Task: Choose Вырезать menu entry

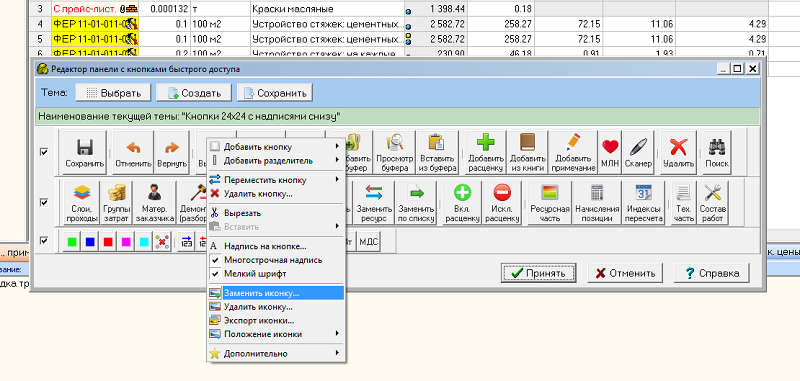Action: click(276, 213)
